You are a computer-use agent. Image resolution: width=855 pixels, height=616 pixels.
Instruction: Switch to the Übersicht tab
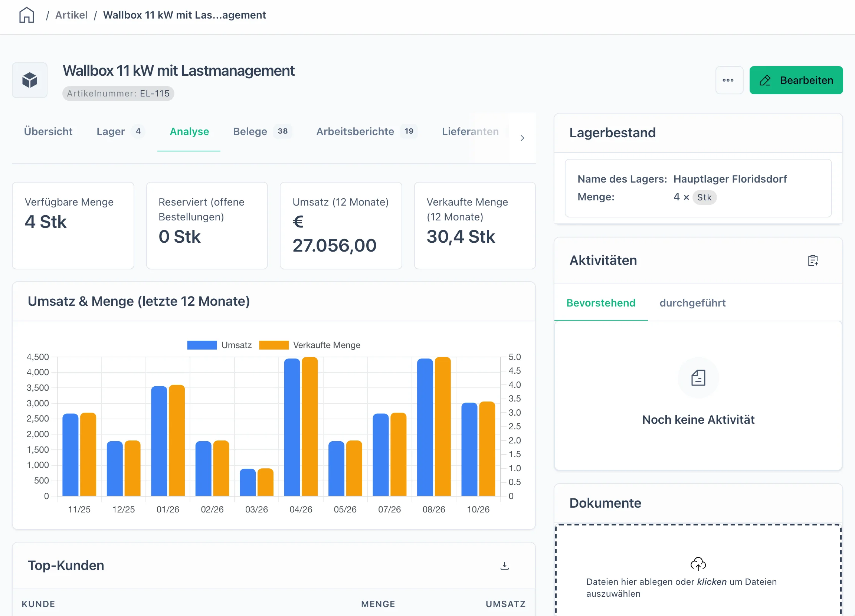[x=48, y=132]
